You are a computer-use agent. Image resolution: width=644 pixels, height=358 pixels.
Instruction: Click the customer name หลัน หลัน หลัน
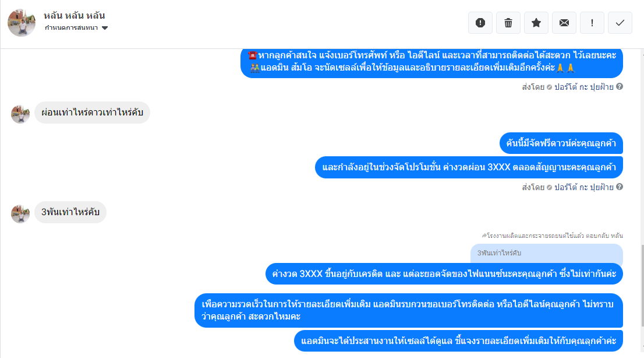pos(75,16)
